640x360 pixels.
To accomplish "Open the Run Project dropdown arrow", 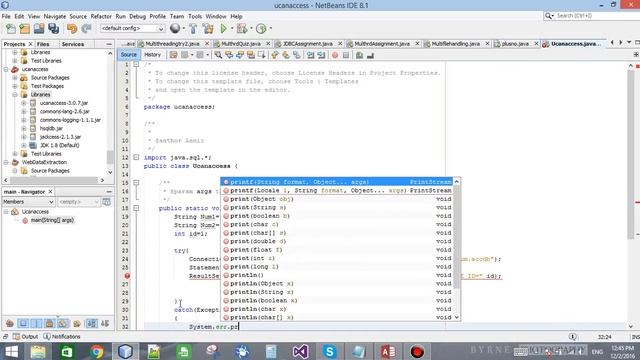I will pyautogui.click(x=232, y=29).
